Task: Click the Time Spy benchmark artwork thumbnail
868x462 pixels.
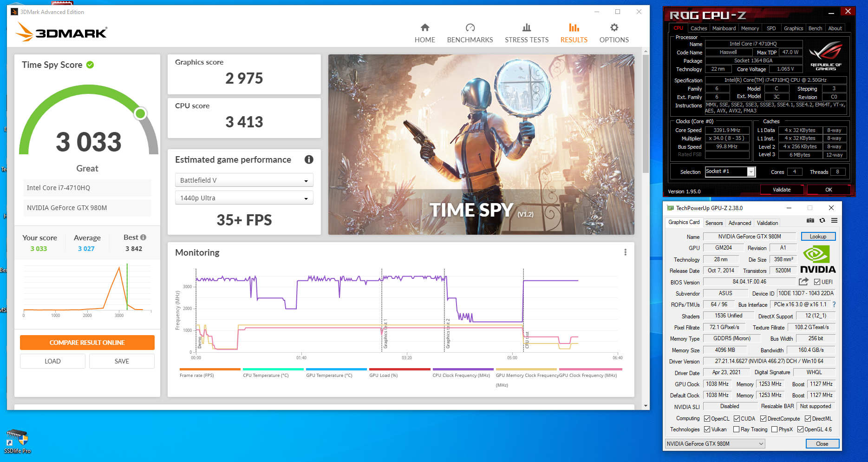Action: [481, 145]
